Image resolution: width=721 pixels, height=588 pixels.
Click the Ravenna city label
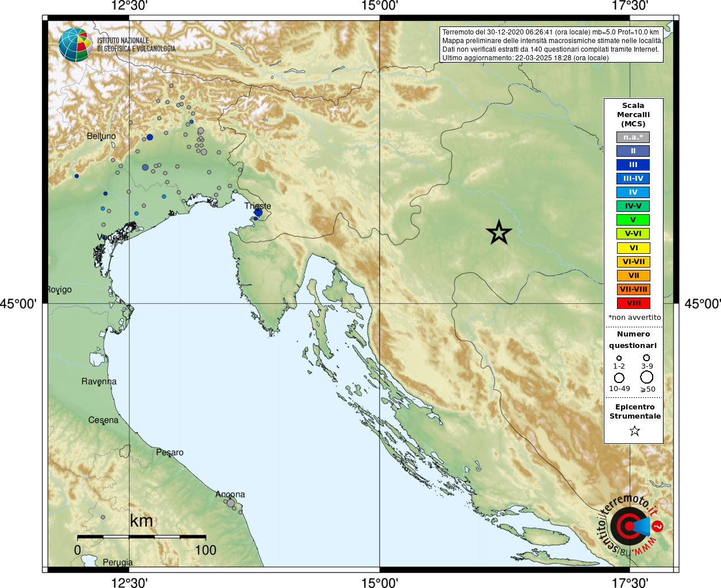click(x=99, y=381)
